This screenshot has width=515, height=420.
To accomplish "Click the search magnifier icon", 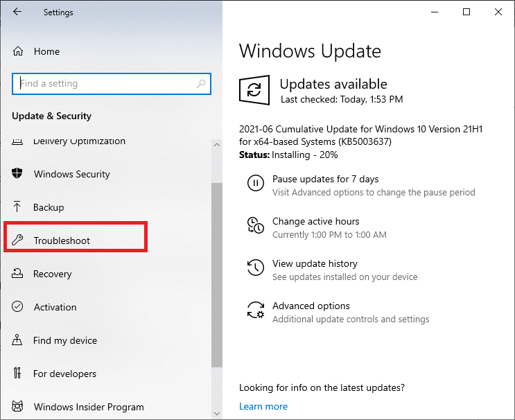I will click(201, 84).
